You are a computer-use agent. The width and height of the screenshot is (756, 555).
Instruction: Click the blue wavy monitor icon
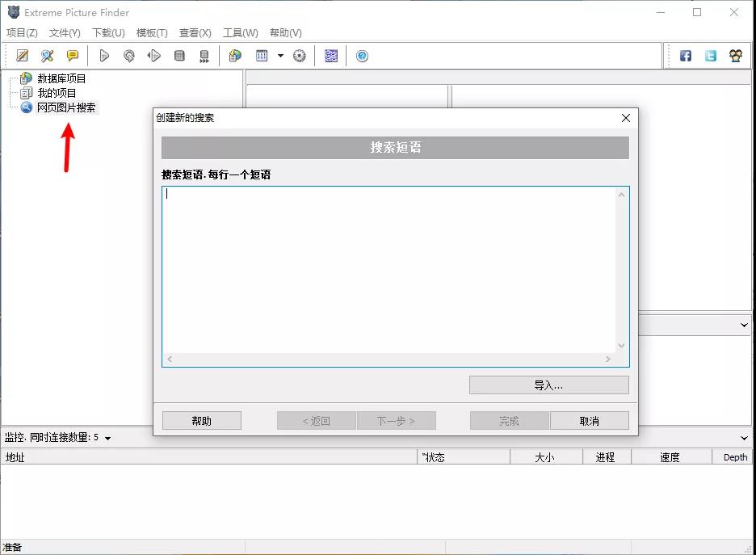(331, 56)
